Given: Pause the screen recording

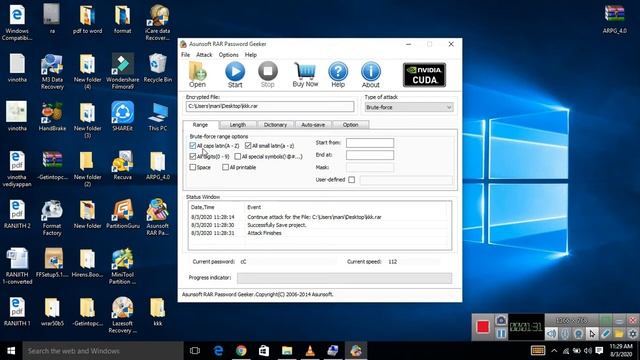Looking at the screenshot, I should pos(501,333).
